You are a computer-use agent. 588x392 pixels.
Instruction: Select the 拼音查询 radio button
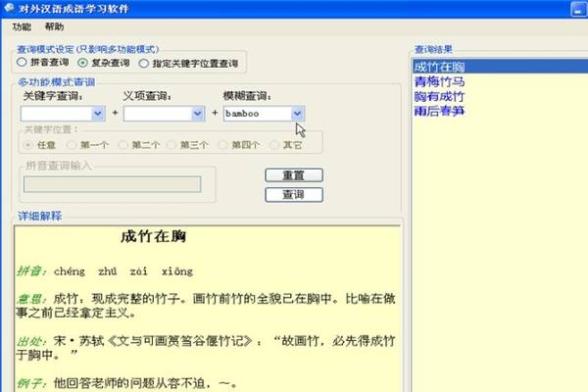tap(24, 64)
